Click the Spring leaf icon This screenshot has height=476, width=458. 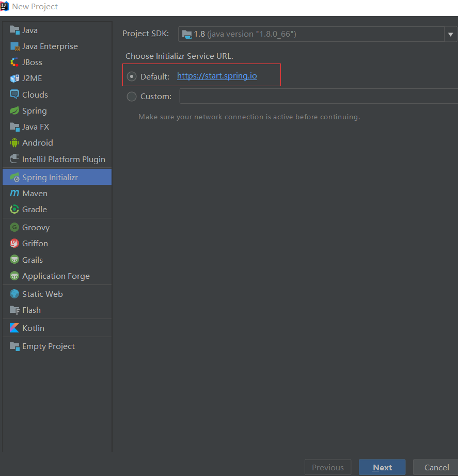[14, 110]
